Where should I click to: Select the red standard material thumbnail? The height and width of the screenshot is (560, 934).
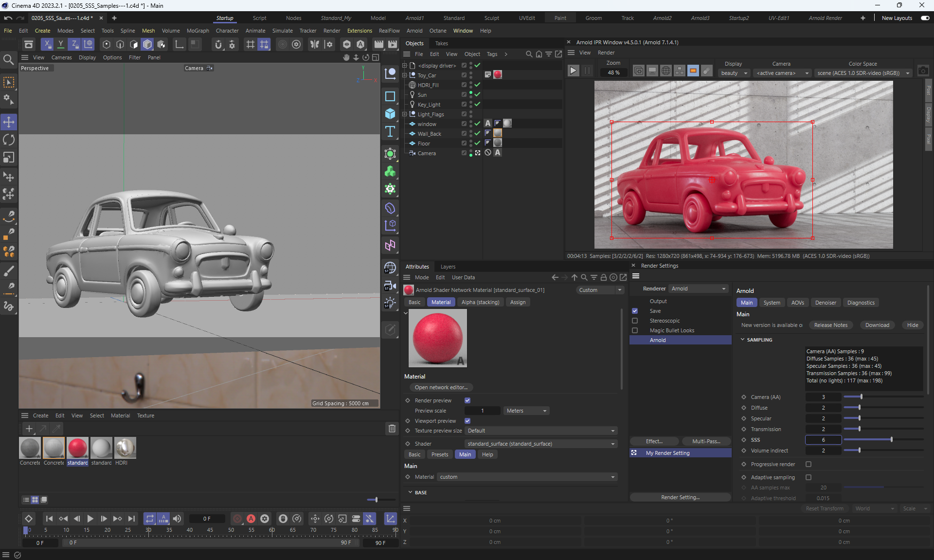[x=77, y=448]
